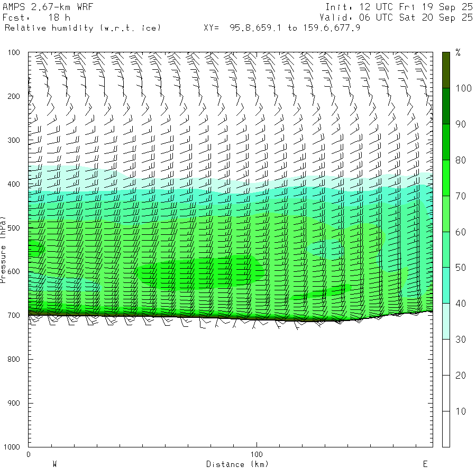476x476 pixels.
Task: Click the colorbar label '60'
Action: [461, 232]
